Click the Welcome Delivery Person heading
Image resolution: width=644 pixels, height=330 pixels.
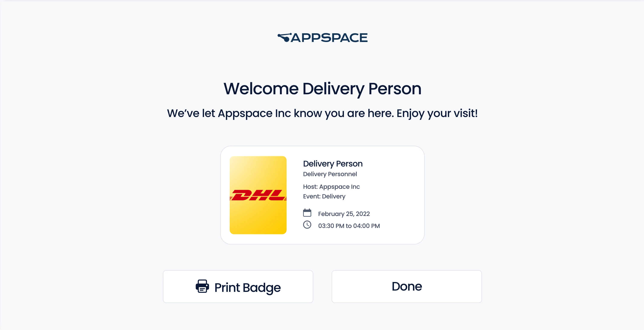pyautogui.click(x=322, y=89)
